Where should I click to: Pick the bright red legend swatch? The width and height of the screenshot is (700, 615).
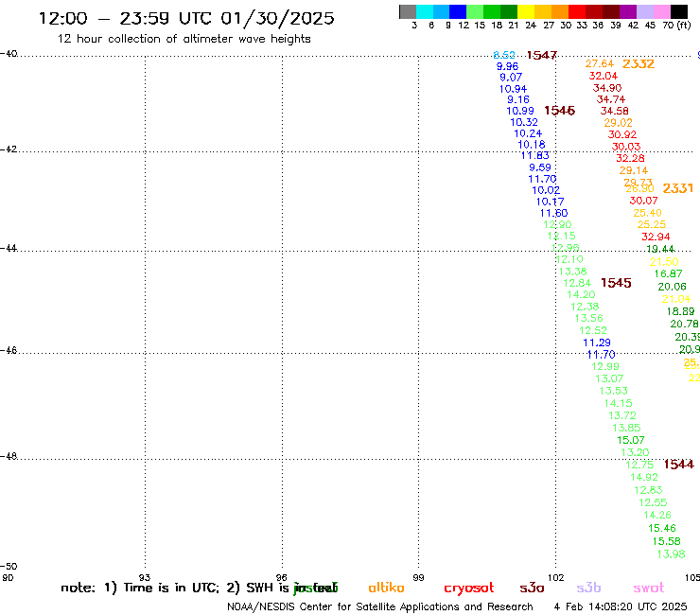577,11
